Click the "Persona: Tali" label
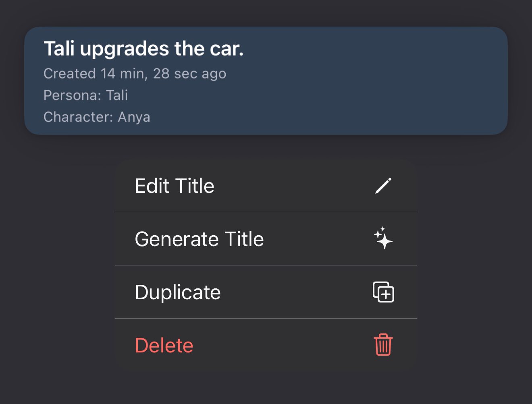Screen dimensions: 532x404 (86, 95)
